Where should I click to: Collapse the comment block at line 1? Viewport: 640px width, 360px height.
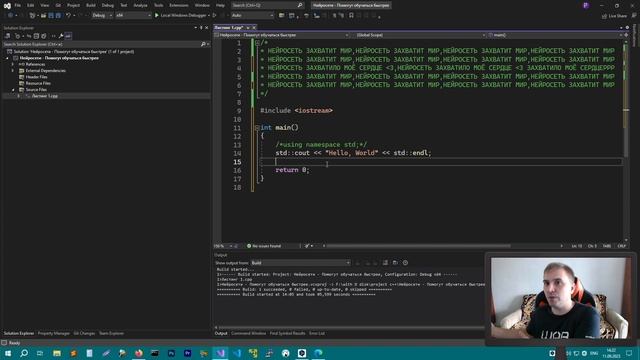tap(257, 43)
